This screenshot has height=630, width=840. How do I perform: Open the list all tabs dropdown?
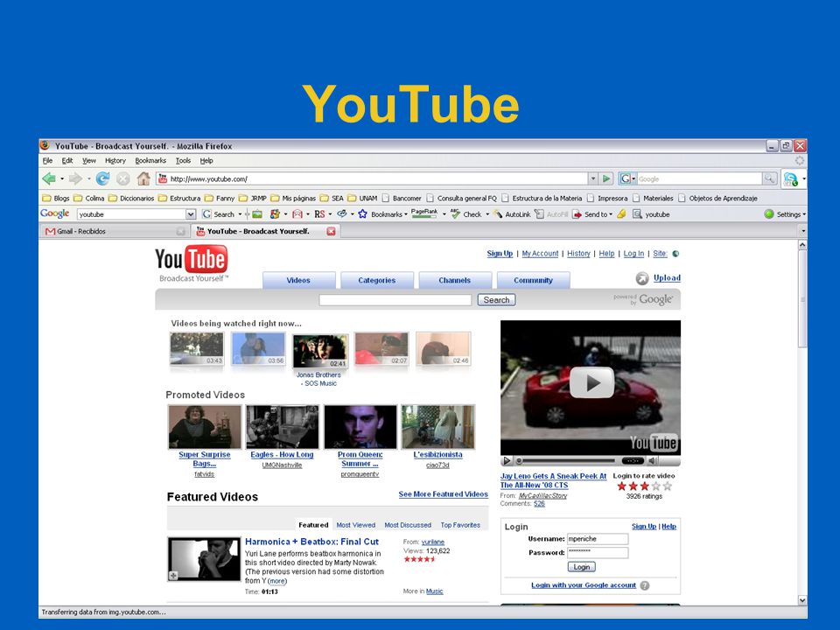(802, 231)
